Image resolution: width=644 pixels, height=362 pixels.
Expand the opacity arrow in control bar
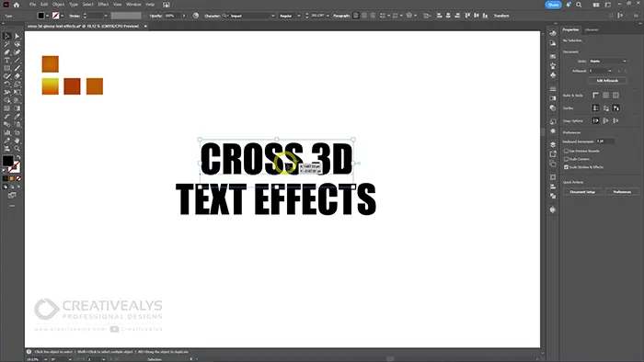(184, 16)
